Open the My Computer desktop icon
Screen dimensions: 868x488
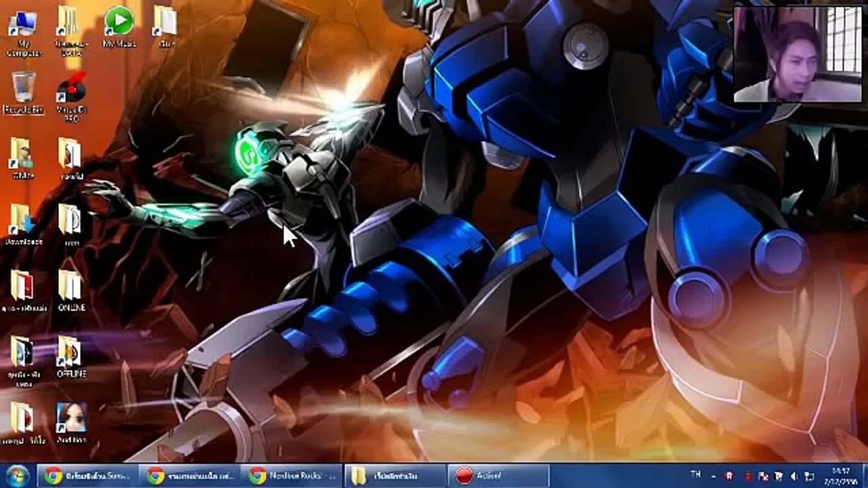tap(23, 32)
